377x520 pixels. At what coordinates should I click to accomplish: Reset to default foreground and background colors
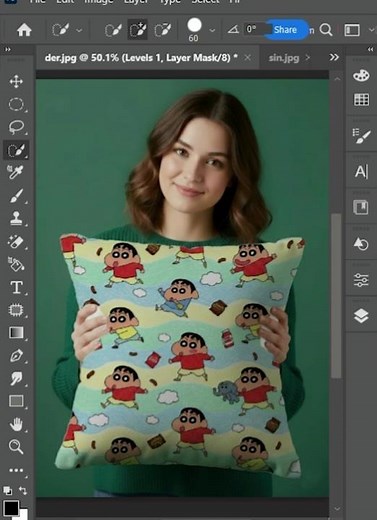click(7, 491)
